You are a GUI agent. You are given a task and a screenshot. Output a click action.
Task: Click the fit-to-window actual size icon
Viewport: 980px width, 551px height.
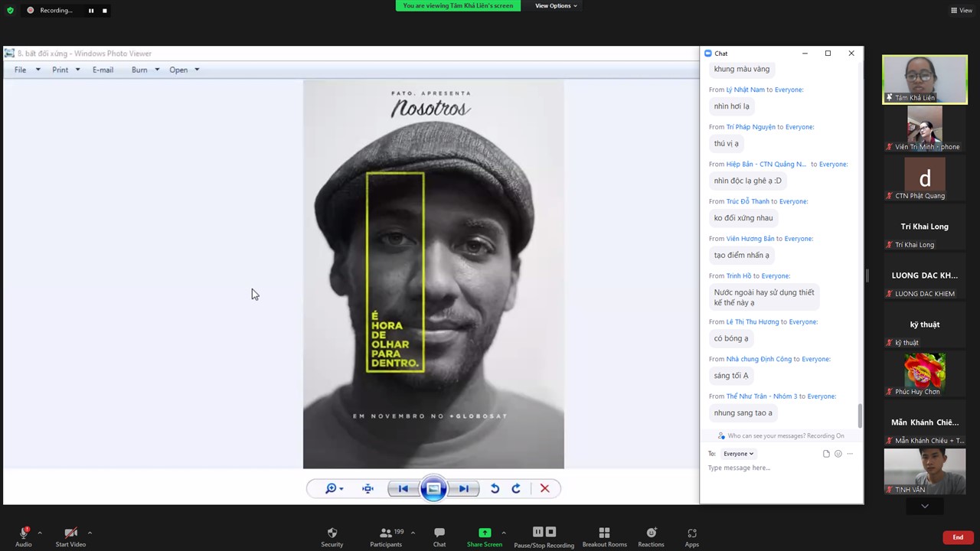pos(368,488)
